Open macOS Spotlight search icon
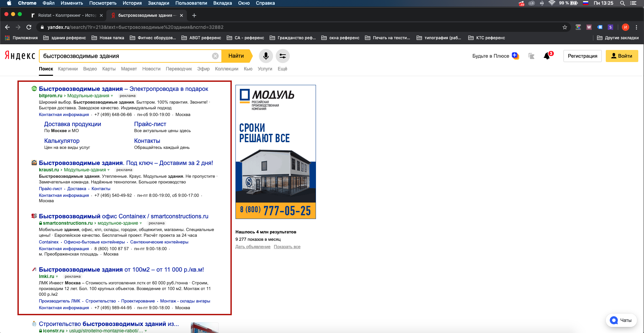644x333 pixels. coord(623,3)
